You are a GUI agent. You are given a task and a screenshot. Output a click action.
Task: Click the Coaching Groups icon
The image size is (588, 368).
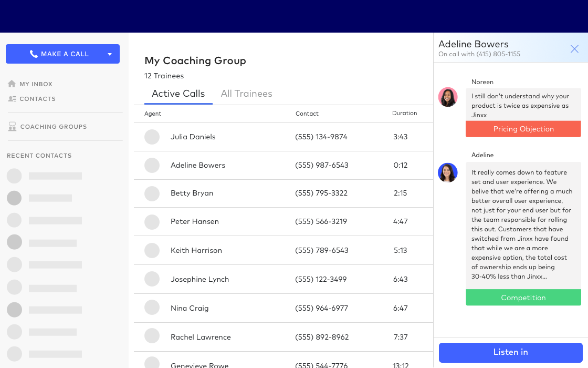(12, 127)
